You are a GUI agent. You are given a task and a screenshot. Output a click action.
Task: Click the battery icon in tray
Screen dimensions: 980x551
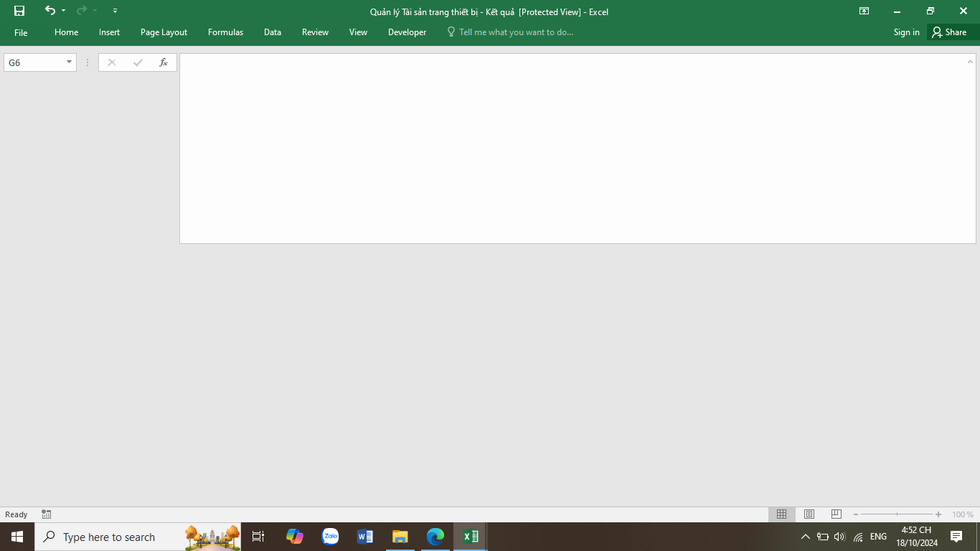pos(823,537)
